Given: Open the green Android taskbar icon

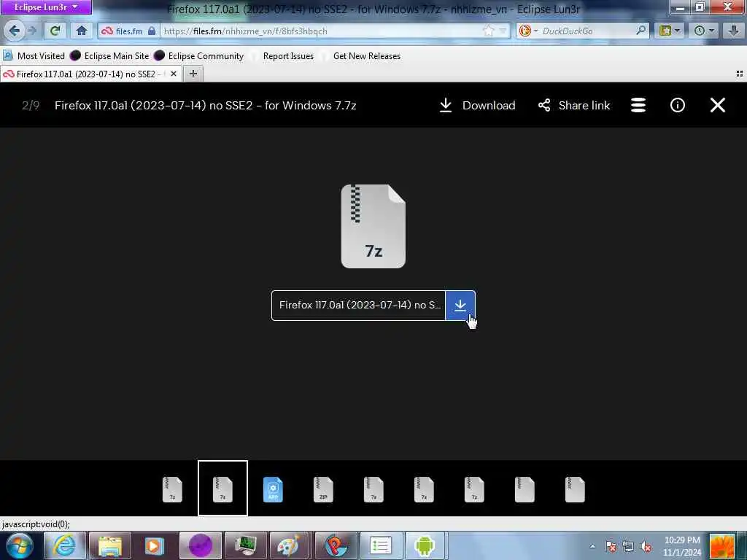Looking at the screenshot, I should coord(425,545).
